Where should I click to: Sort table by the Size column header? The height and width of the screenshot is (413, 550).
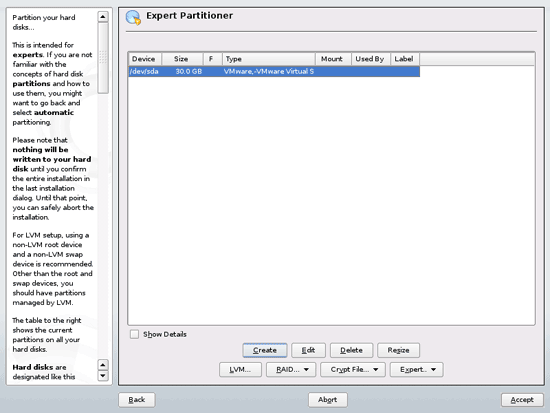(182, 59)
